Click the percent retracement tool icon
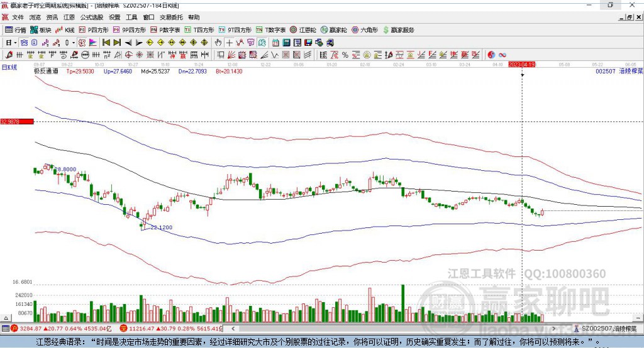This screenshot has width=644, height=348. pyautogui.click(x=345, y=55)
